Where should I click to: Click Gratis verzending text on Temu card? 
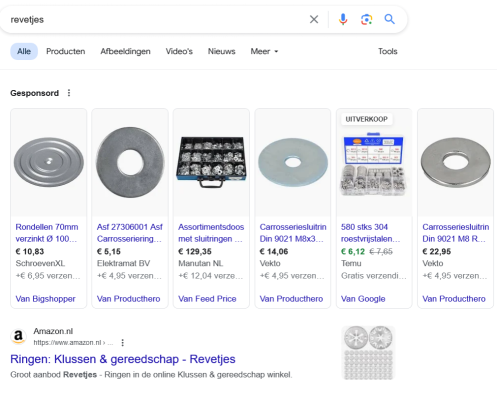click(374, 276)
